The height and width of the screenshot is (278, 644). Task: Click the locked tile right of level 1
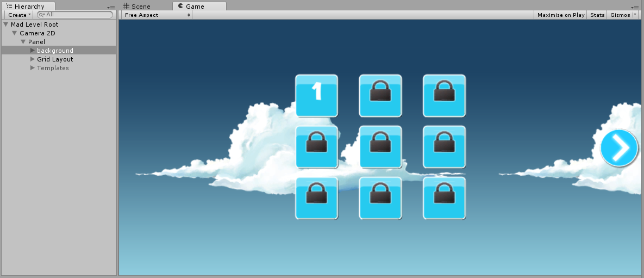tap(380, 96)
